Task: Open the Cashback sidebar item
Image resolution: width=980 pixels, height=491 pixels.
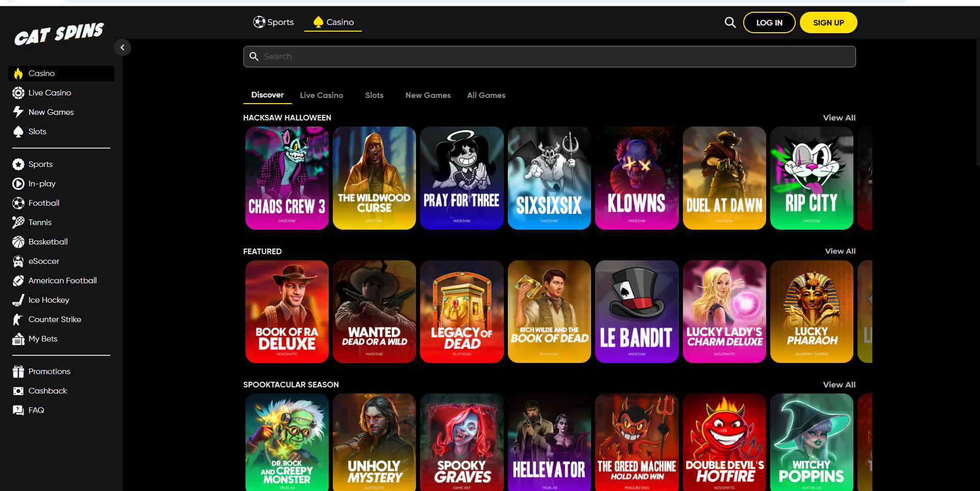Action: pyautogui.click(x=47, y=391)
